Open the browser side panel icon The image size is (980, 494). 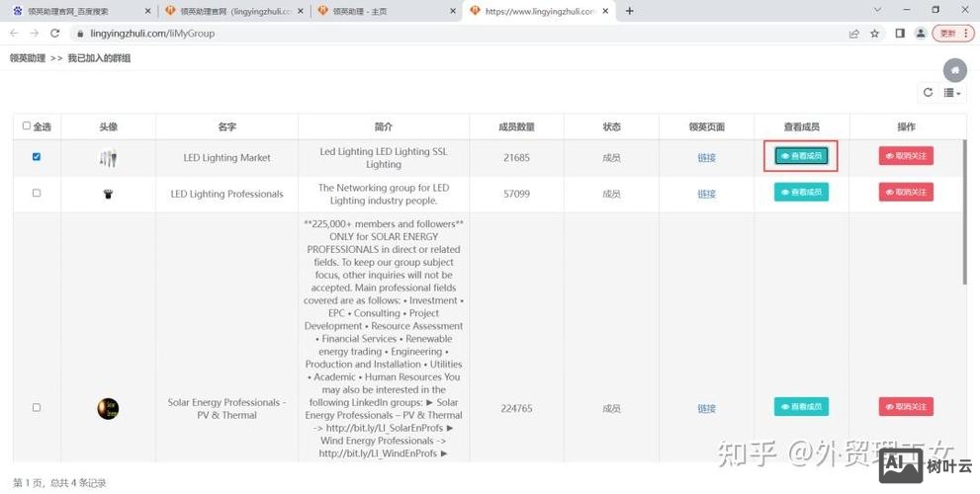click(x=900, y=34)
